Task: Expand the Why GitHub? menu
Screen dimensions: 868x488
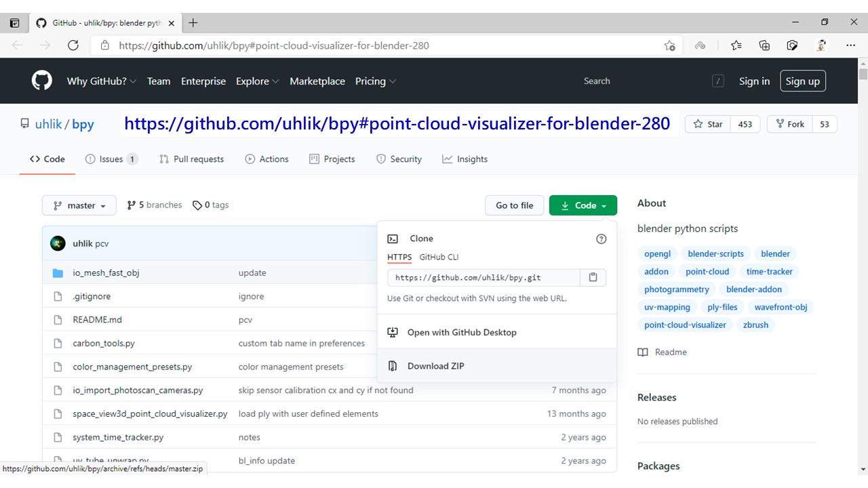Action: (x=102, y=81)
